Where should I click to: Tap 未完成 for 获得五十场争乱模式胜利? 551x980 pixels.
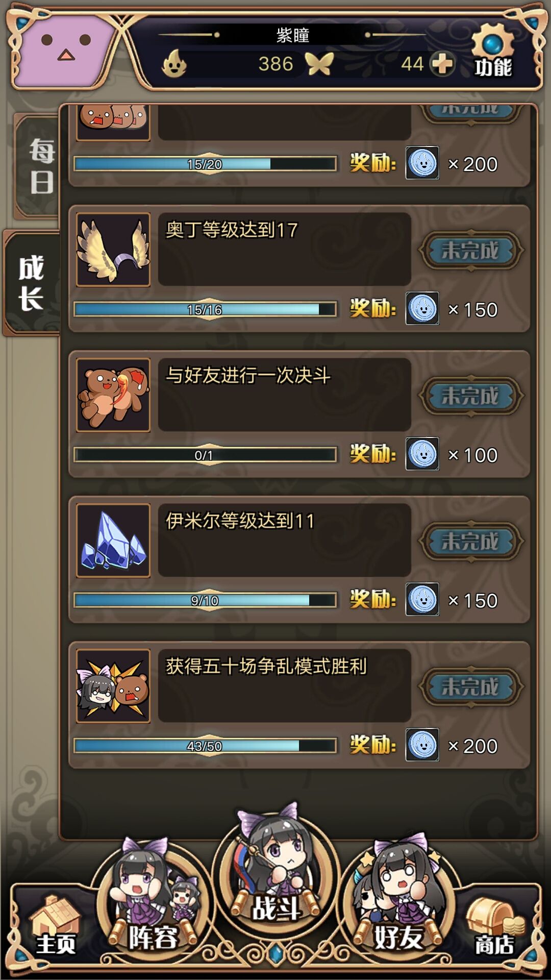tap(470, 687)
